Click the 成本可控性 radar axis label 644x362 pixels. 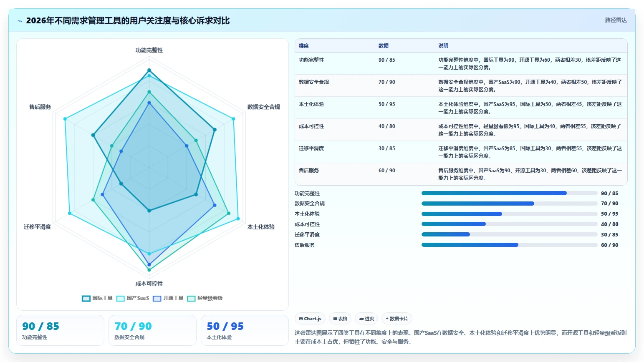[x=149, y=284]
